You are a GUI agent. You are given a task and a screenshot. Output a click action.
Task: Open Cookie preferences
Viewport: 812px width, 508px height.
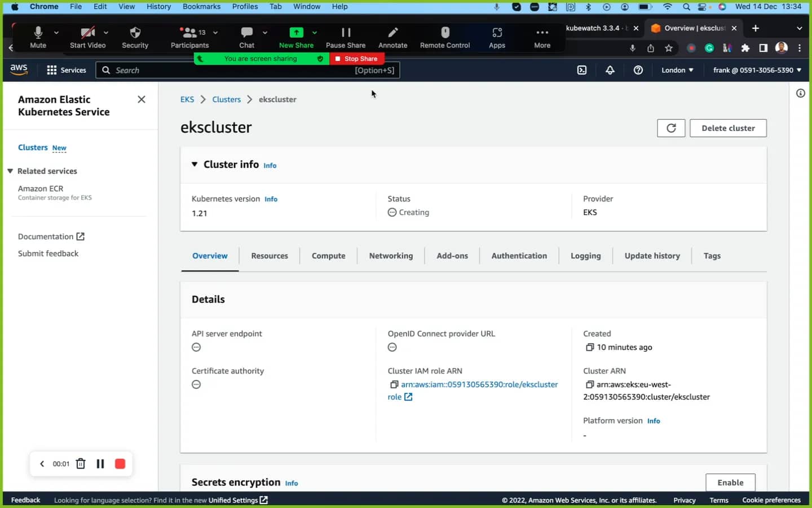pyautogui.click(x=771, y=500)
